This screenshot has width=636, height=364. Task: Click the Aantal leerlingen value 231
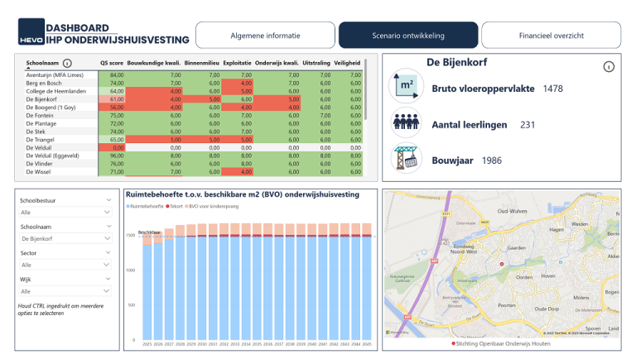(x=528, y=125)
